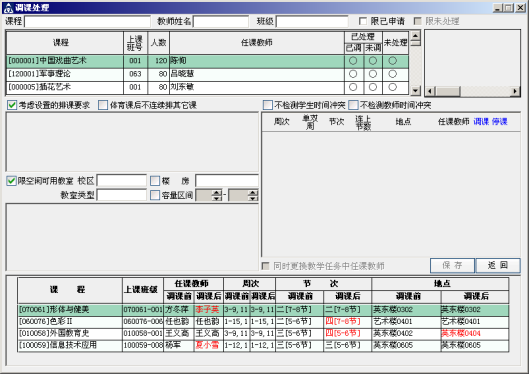This screenshot has height=375, width=530.
Task: Click first 容量区间 spinner arrows
Action: 217,195
